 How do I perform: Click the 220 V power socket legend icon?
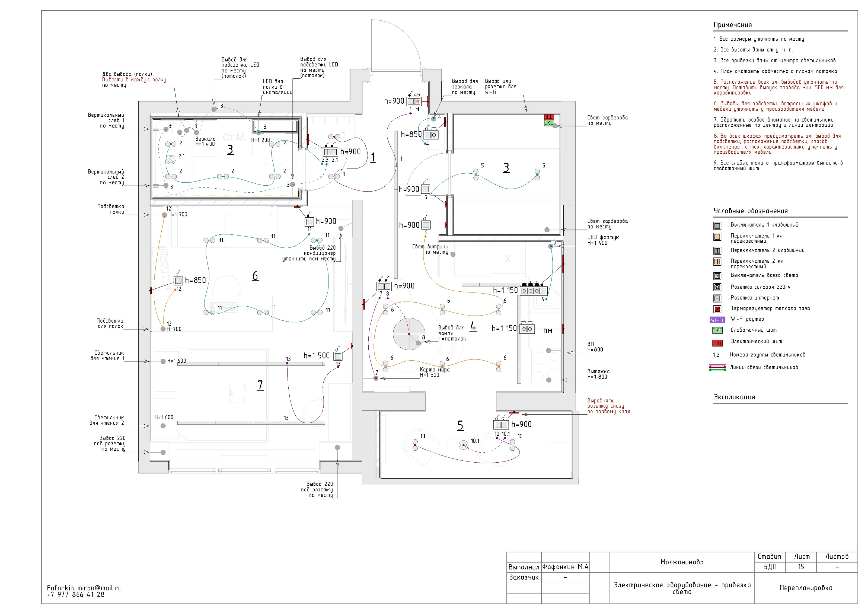click(717, 287)
